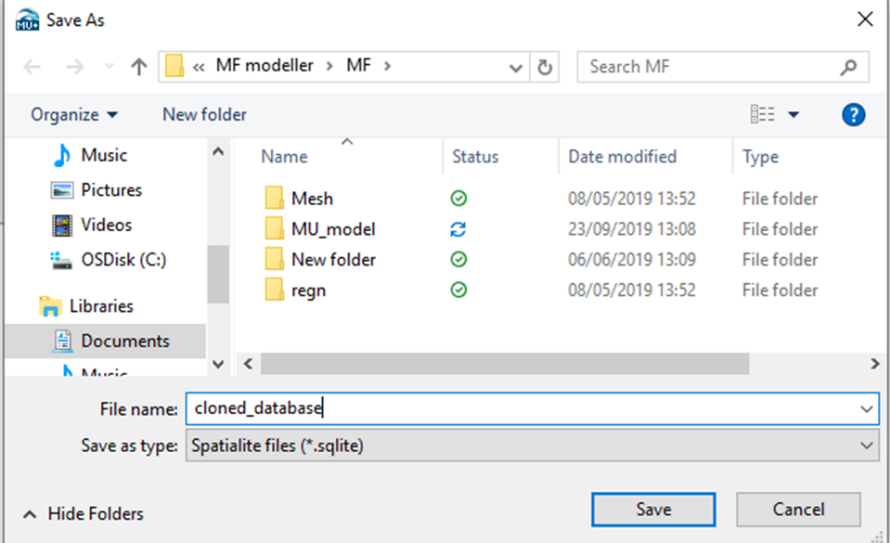
Task: Click the Back navigation arrow
Action: pyautogui.click(x=32, y=67)
